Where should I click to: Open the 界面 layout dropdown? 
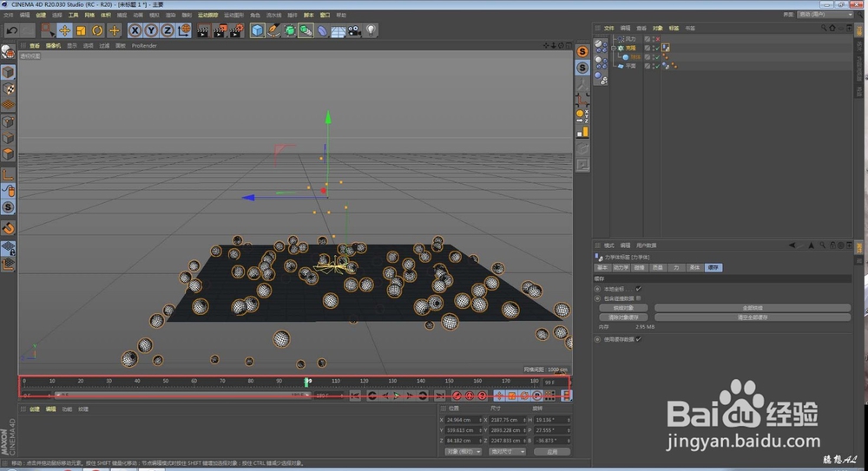tap(825, 15)
